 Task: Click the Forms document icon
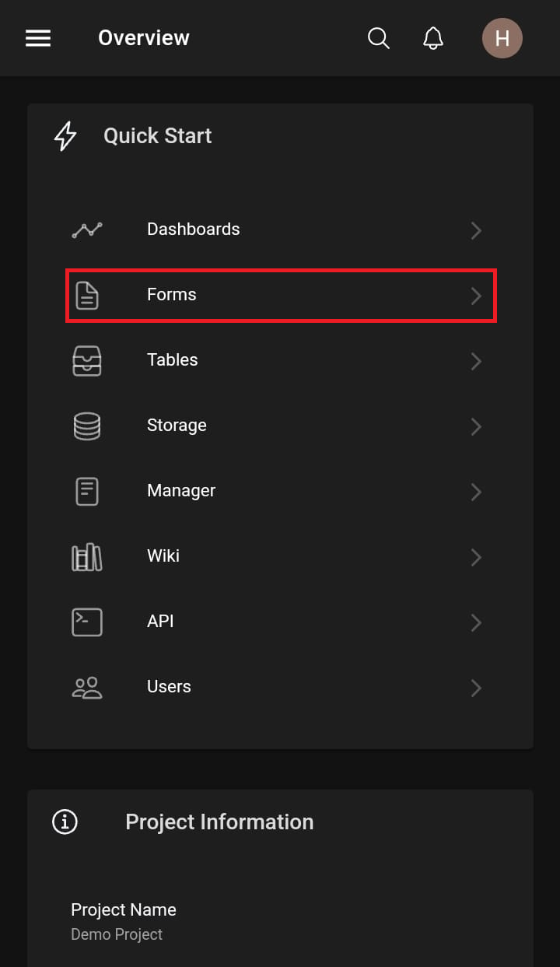(x=87, y=296)
